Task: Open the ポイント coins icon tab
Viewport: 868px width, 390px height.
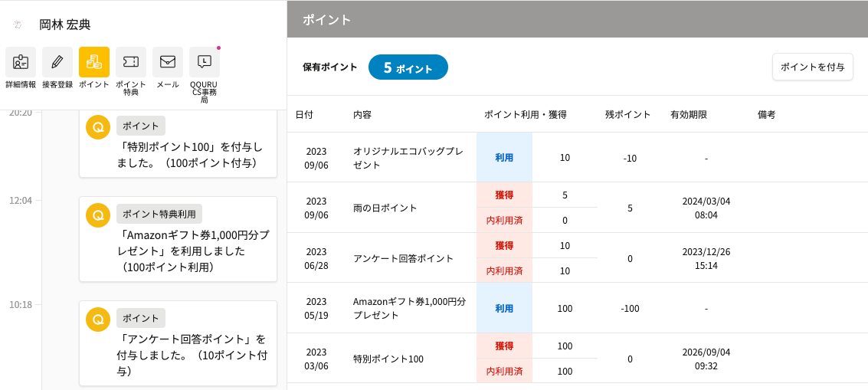Action: tap(94, 62)
